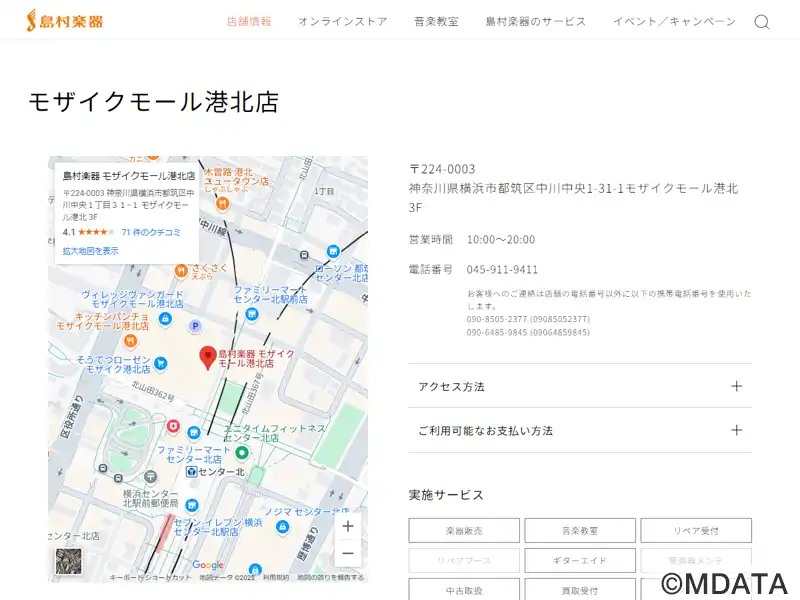Click 地図の誤りを報告する link
This screenshot has width=800, height=600.
[331, 577]
